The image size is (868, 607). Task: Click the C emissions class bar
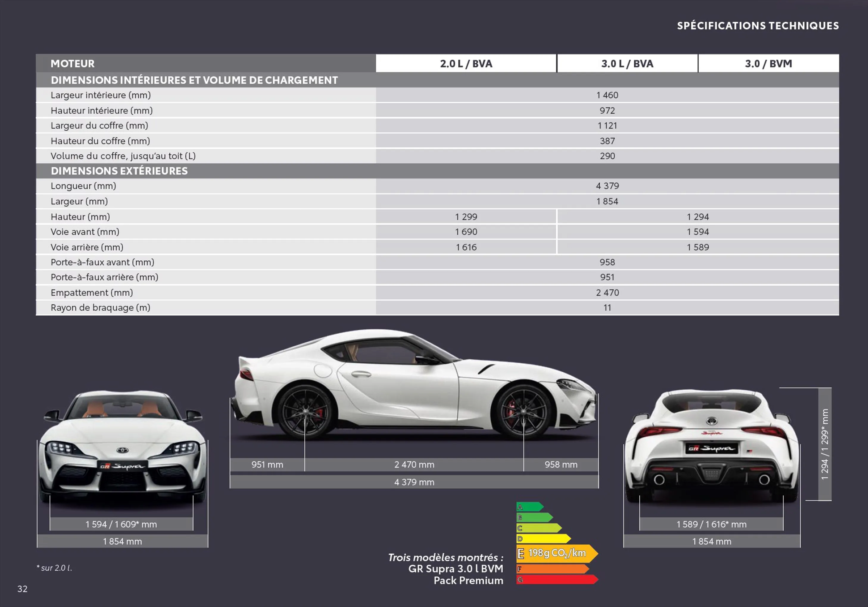pyautogui.click(x=539, y=528)
